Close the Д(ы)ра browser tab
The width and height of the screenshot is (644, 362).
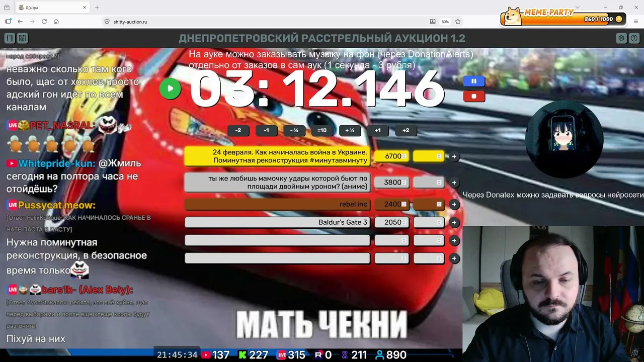(x=85, y=8)
